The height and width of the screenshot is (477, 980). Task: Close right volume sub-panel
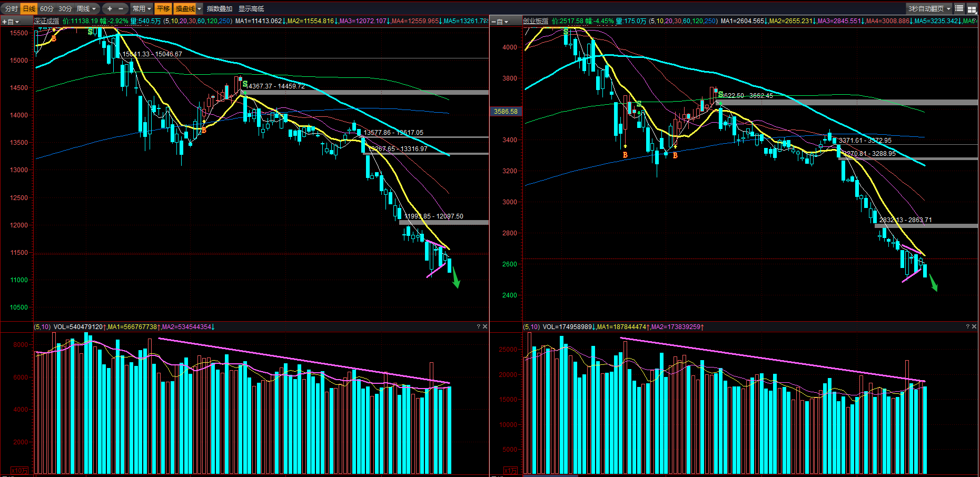(974, 326)
